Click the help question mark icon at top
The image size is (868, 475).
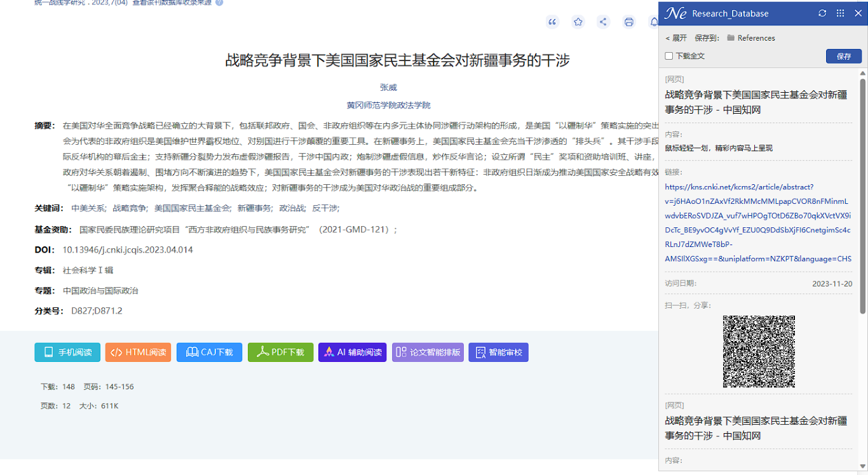tap(219, 3)
